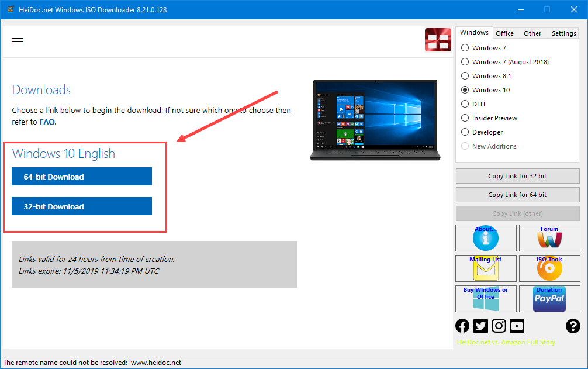
Task: Switch to the Settings tab
Action: click(563, 33)
